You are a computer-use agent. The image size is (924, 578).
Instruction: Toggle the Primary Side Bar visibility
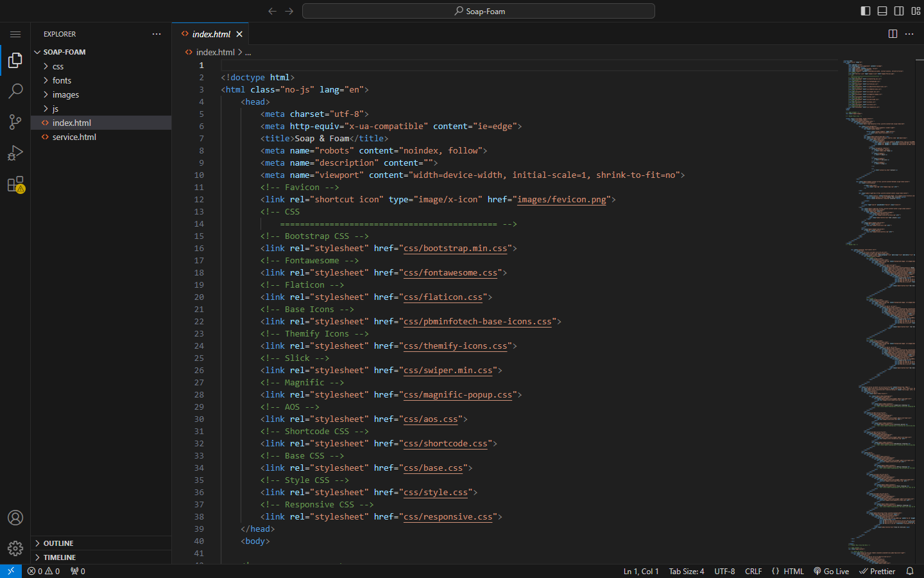tap(866, 11)
